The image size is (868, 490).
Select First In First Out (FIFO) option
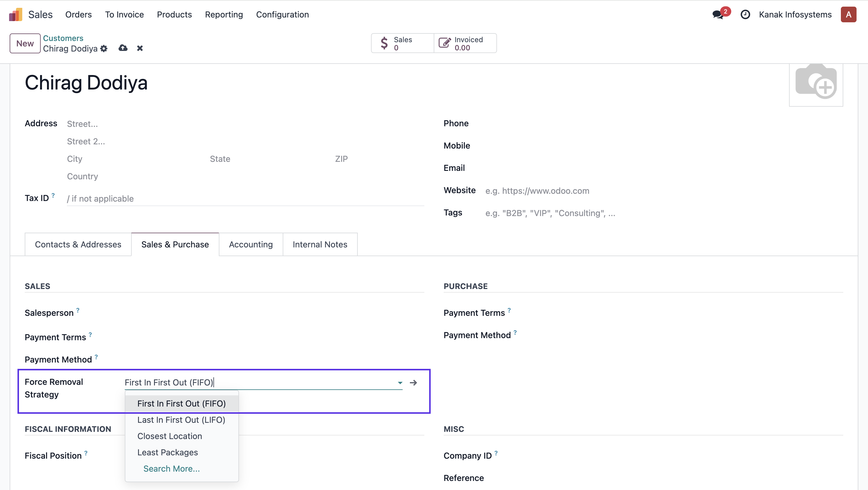pyautogui.click(x=182, y=404)
